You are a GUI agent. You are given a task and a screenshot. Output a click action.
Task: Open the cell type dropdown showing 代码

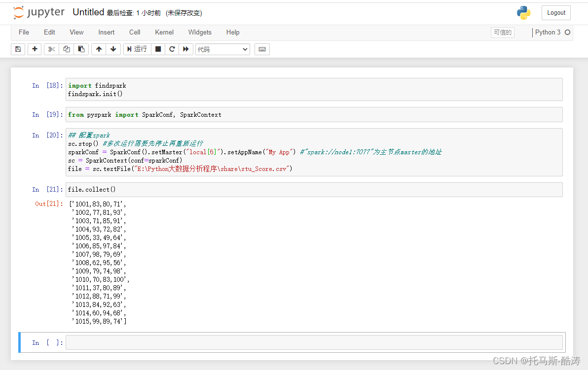[222, 49]
